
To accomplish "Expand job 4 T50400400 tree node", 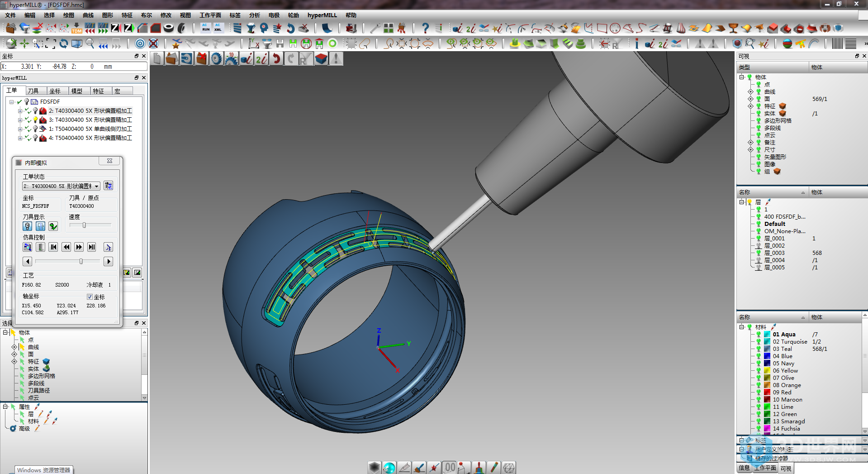I will point(19,138).
